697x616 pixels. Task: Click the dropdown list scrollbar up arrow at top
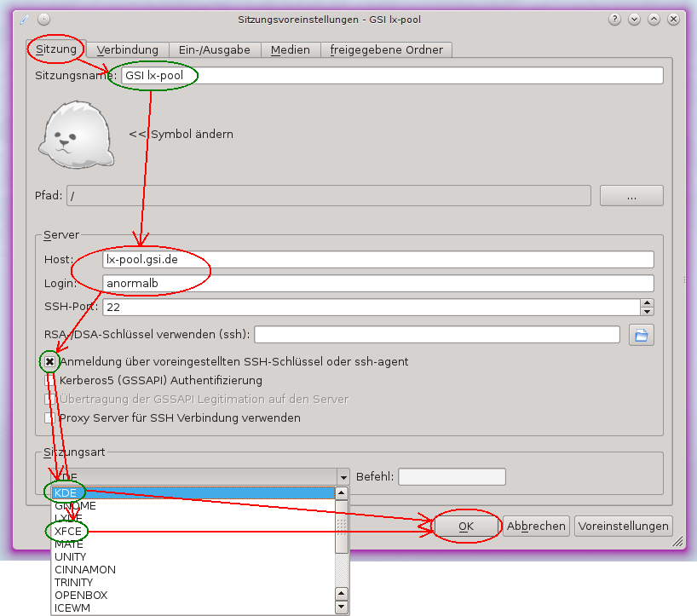(x=342, y=493)
